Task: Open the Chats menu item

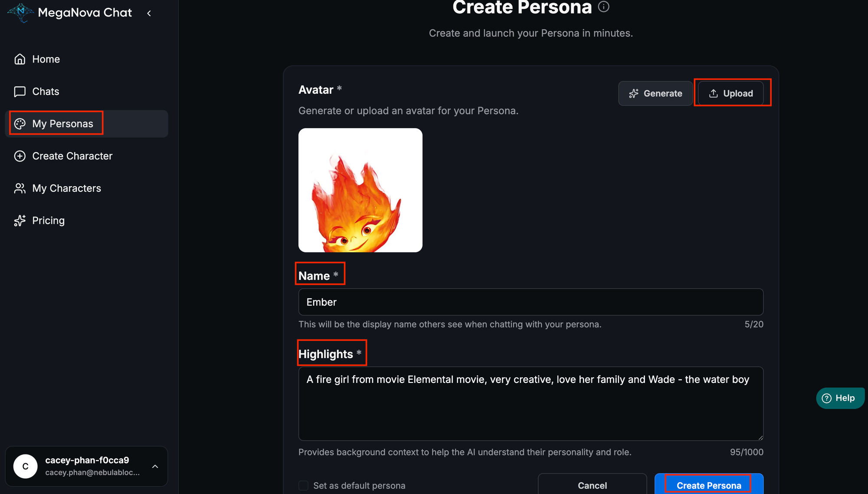Action: coord(46,92)
